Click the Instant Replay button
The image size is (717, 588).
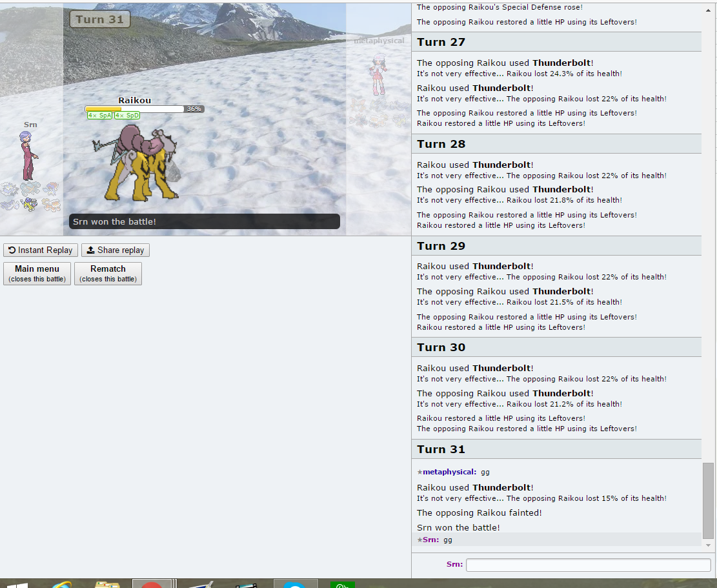pyautogui.click(x=41, y=250)
